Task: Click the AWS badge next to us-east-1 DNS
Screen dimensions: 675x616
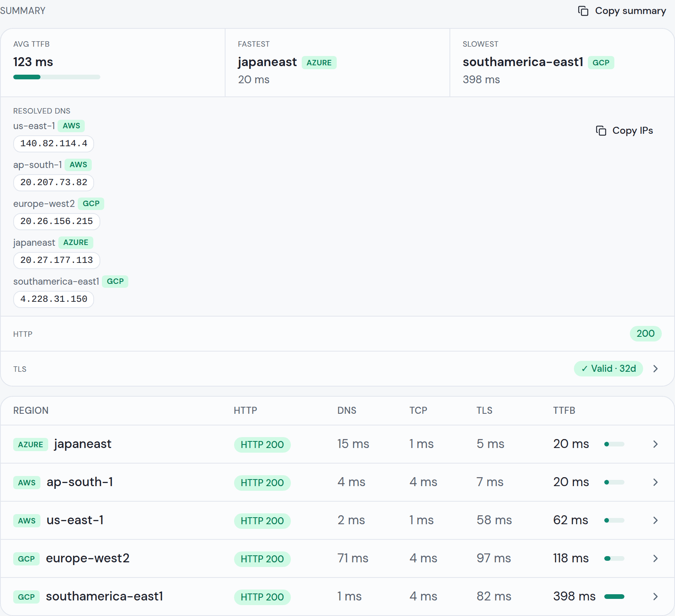Action: (72, 126)
